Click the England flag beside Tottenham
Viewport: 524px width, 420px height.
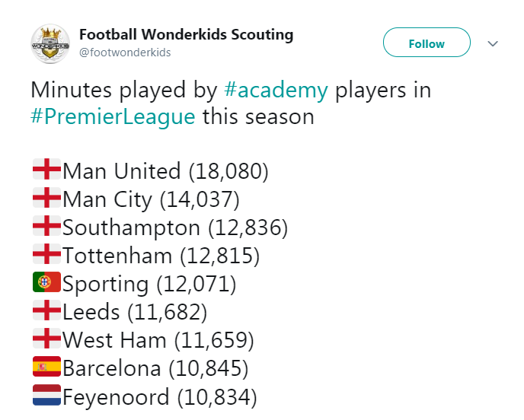pos(46,253)
